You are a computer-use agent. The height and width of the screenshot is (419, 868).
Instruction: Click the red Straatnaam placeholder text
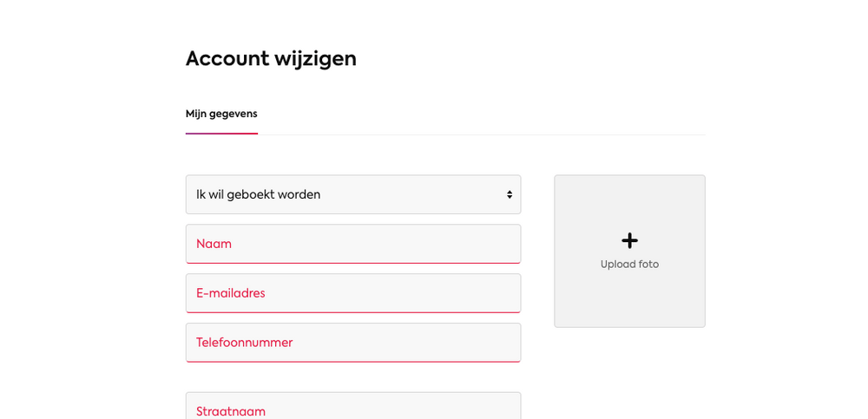[231, 411]
